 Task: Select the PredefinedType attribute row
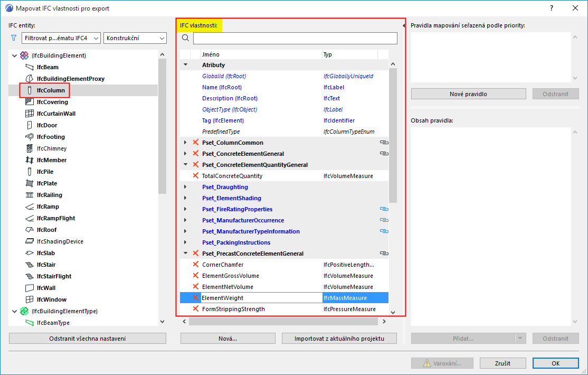click(x=284, y=132)
